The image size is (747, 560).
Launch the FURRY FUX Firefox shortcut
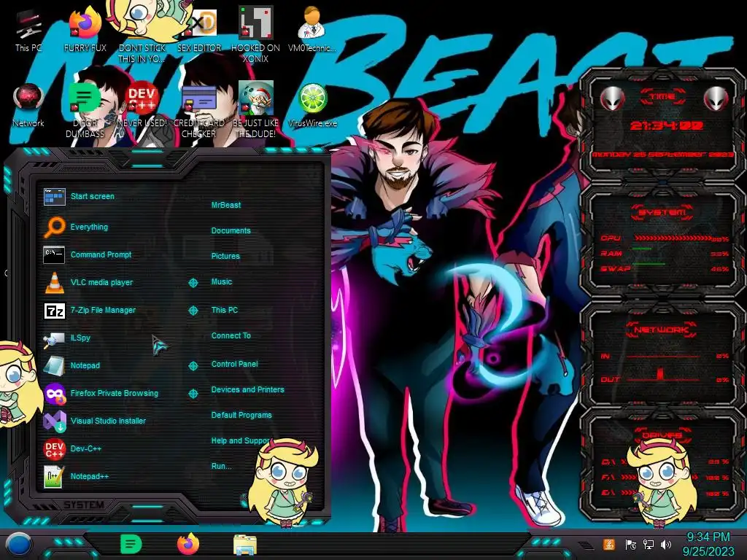coord(85,31)
